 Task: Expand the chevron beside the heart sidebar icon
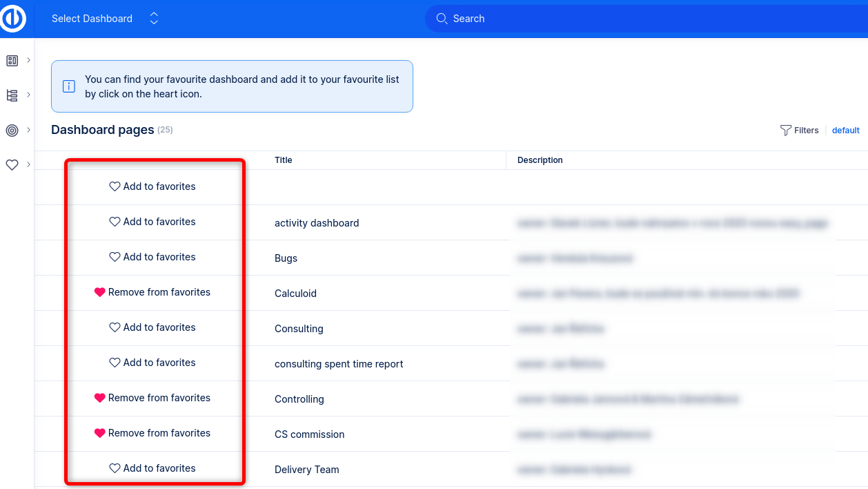[x=29, y=164]
